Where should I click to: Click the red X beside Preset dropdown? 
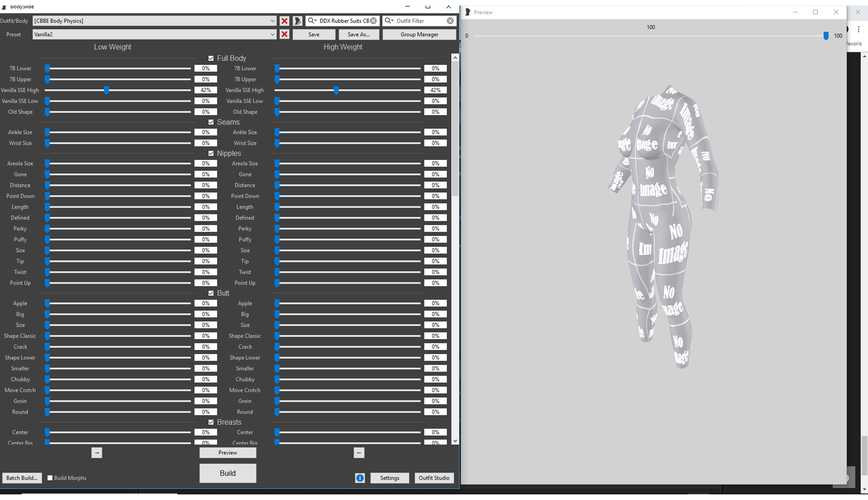click(x=284, y=34)
